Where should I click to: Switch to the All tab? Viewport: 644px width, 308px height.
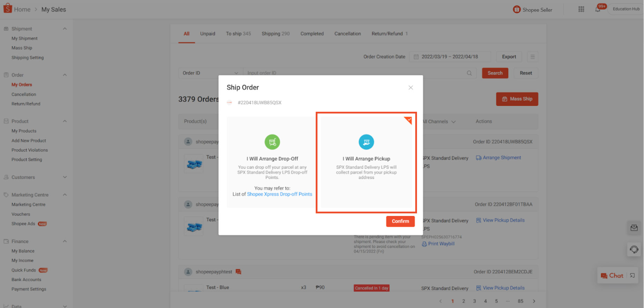tap(186, 34)
